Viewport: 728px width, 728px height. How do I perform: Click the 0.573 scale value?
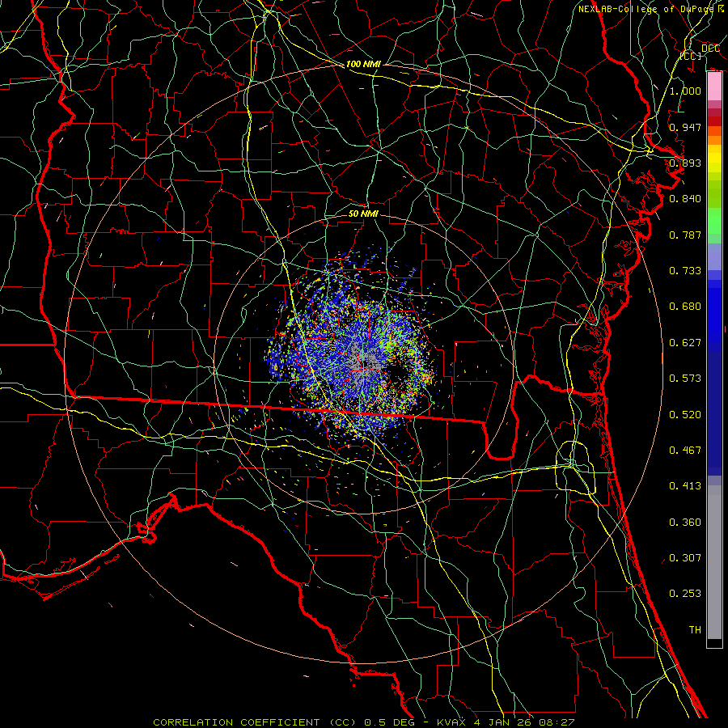point(685,378)
